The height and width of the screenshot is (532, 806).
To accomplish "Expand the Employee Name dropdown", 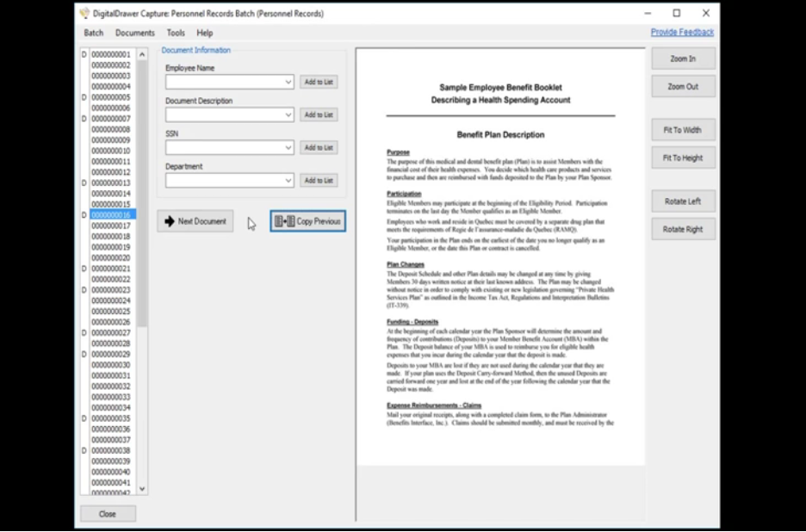I will 288,83.
